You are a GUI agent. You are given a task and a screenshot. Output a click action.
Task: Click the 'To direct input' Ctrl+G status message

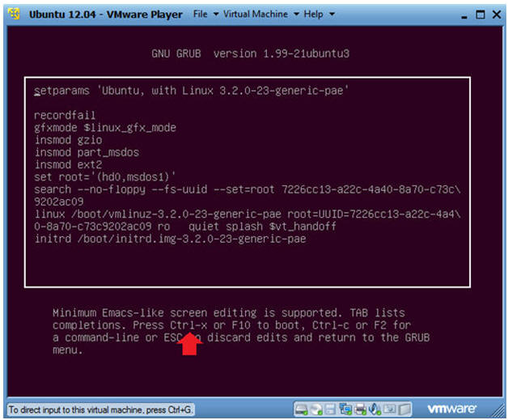coord(100,409)
